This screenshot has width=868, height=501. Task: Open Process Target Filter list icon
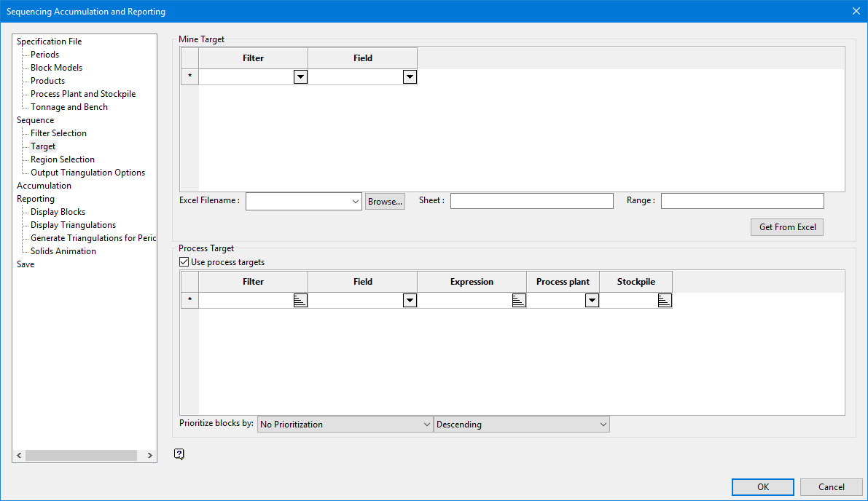click(x=300, y=301)
